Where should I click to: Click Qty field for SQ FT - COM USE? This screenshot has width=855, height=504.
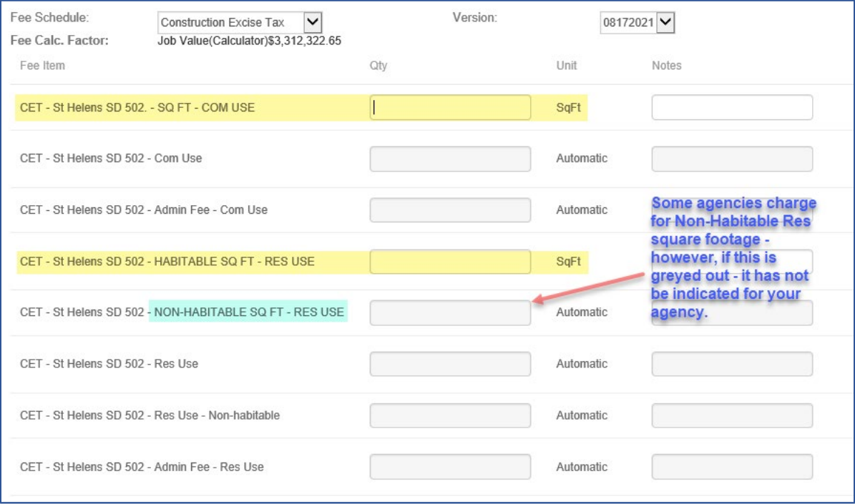coord(450,107)
